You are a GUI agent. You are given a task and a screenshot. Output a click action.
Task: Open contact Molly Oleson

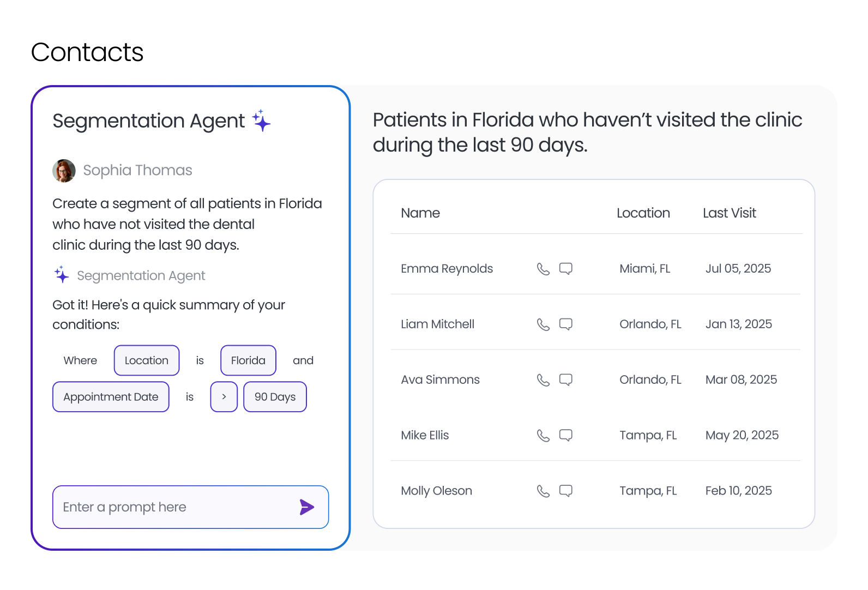pos(436,491)
